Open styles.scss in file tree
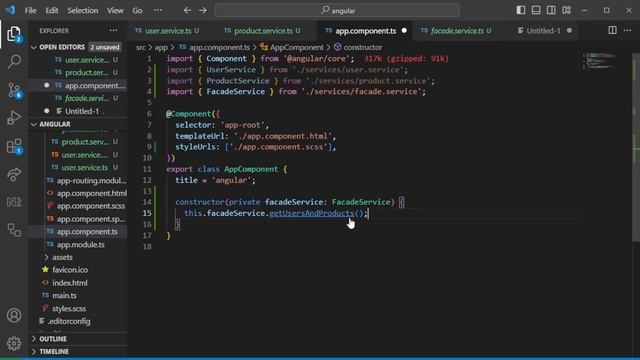 pos(69,309)
